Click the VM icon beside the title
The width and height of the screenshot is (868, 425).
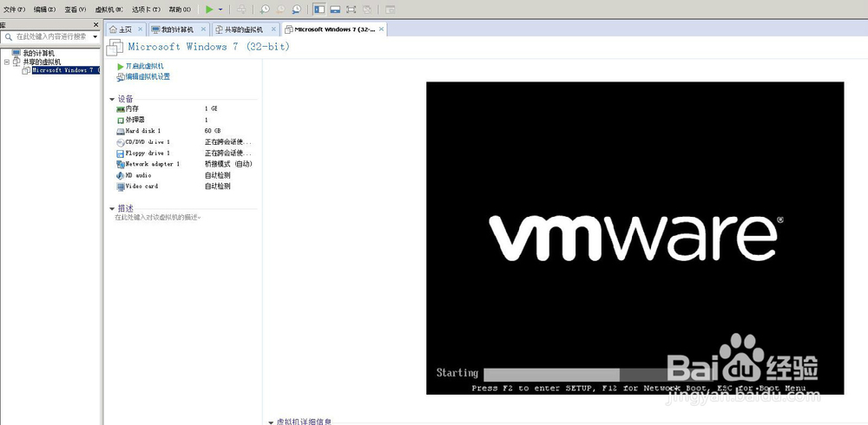[115, 48]
